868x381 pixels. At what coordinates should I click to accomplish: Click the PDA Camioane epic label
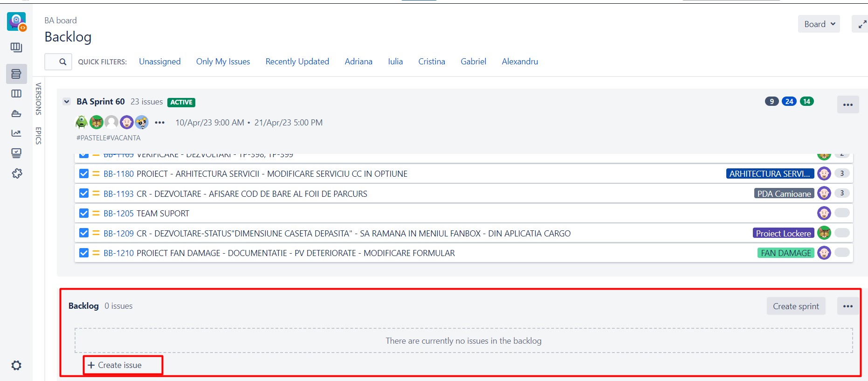point(784,194)
